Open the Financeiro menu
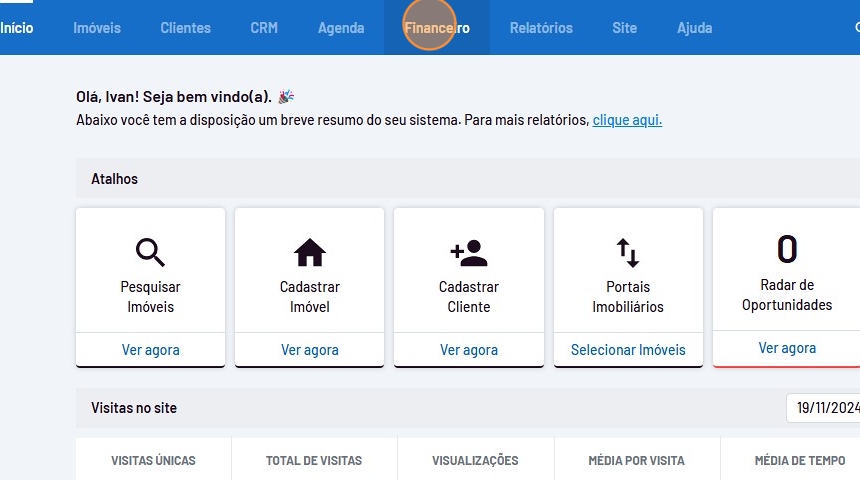The width and height of the screenshot is (860, 480). (x=437, y=28)
